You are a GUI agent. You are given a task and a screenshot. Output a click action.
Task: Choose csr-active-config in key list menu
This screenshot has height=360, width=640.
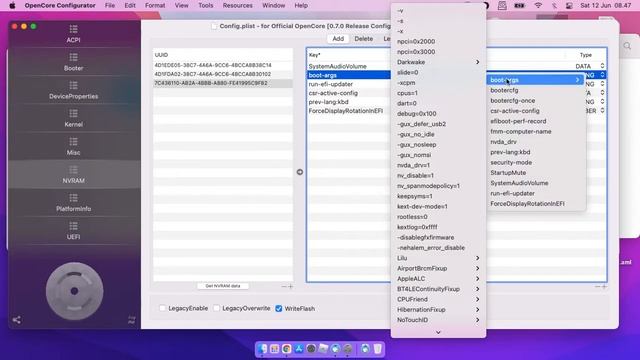536,111
